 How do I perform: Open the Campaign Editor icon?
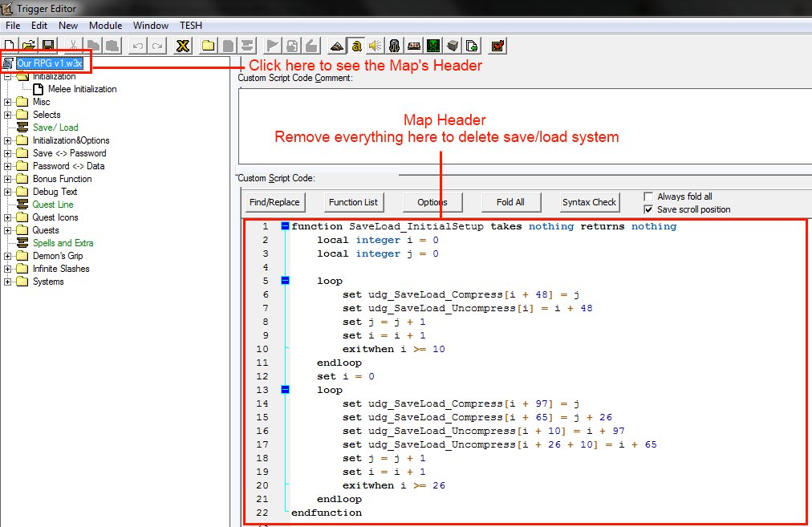coord(414,46)
